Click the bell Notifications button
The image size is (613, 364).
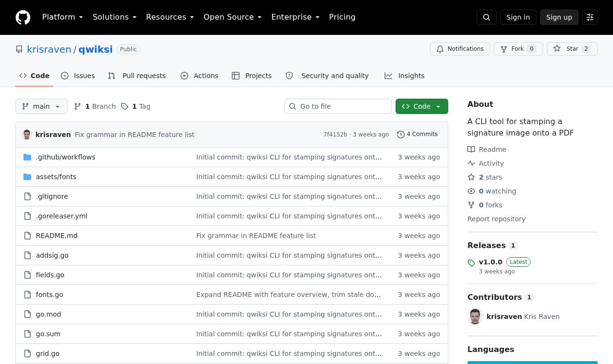tap(460, 49)
